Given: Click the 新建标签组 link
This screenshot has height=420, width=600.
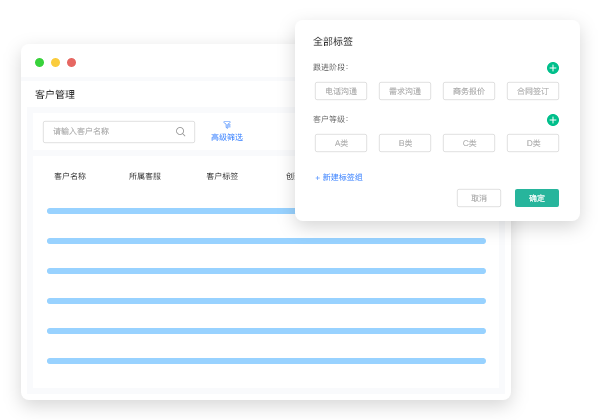Looking at the screenshot, I should [x=339, y=177].
